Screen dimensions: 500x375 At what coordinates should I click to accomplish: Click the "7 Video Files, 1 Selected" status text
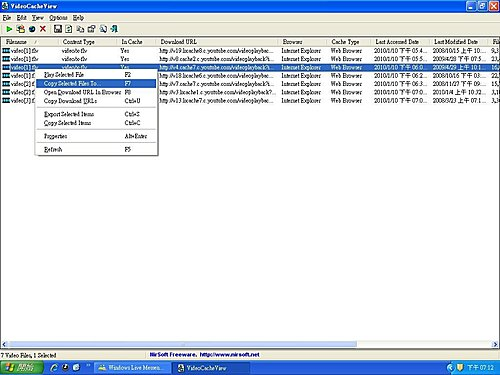[28, 355]
